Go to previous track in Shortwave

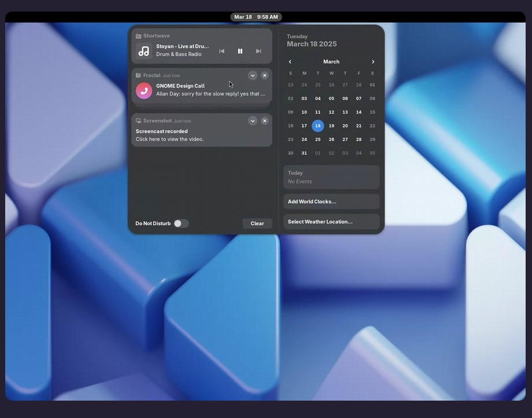[221, 51]
